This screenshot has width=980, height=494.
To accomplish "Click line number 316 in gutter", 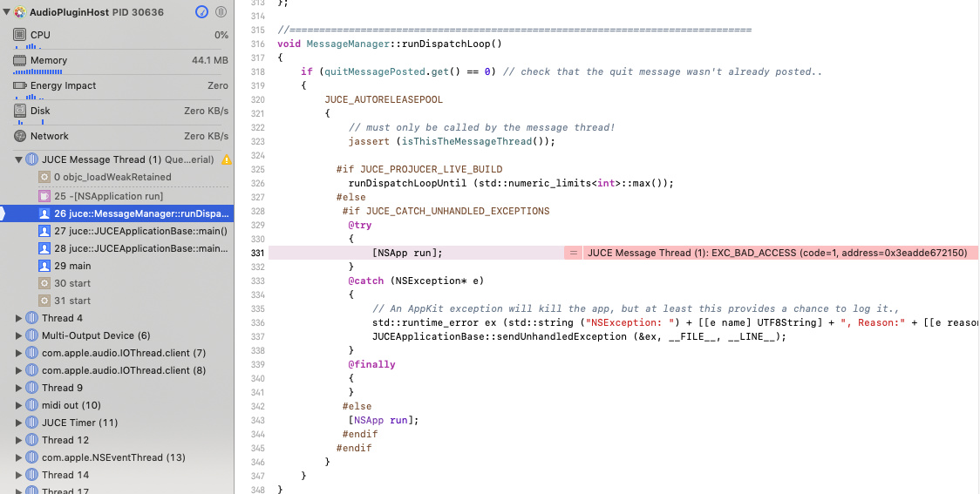I will (x=257, y=44).
